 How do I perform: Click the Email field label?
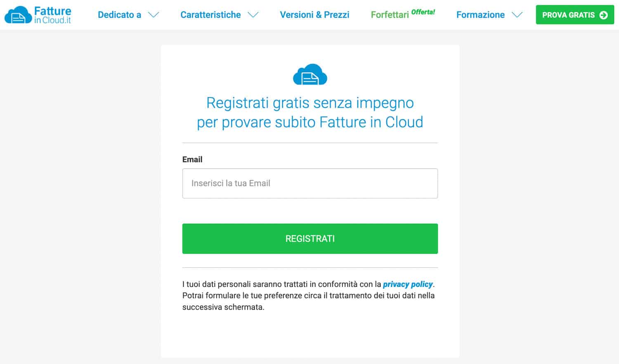[192, 160]
